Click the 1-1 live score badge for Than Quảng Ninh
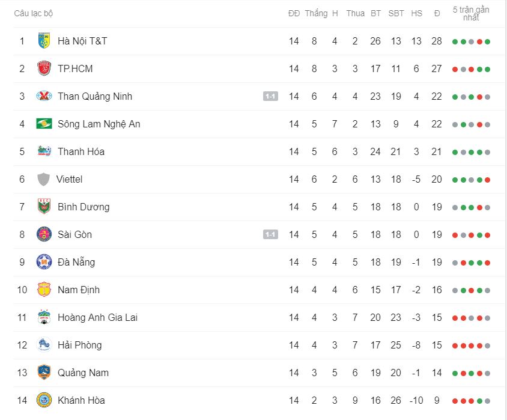The width and height of the screenshot is (507, 420). coord(271,96)
